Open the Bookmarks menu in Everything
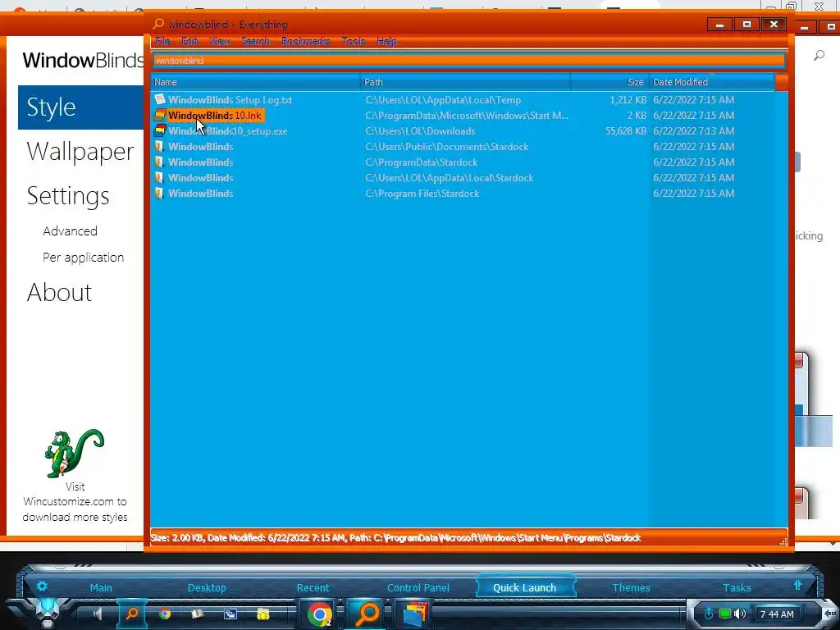Image resolution: width=840 pixels, height=630 pixels. (306, 41)
